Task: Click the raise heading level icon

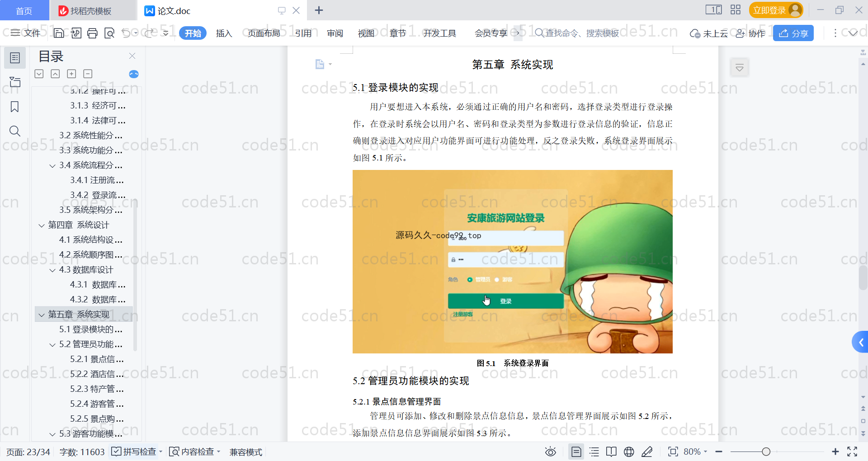Action: click(71, 74)
